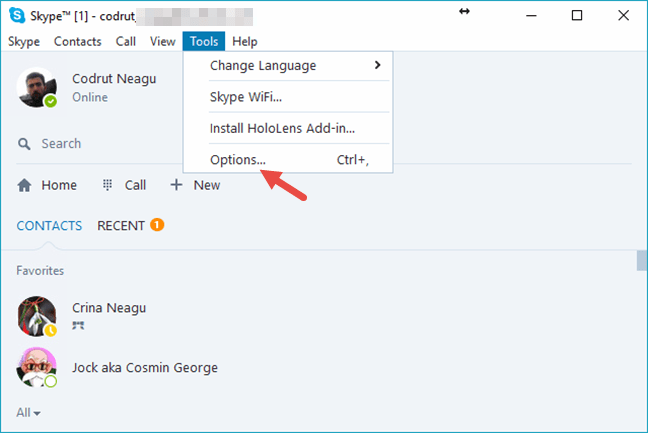The image size is (648, 433).
Task: Open the View menu
Action: pos(162,41)
